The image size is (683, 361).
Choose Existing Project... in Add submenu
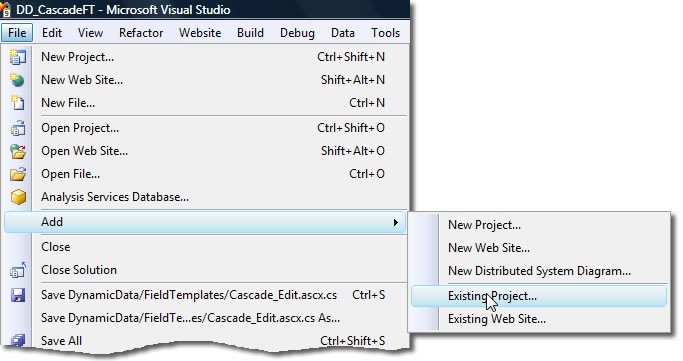click(x=539, y=296)
